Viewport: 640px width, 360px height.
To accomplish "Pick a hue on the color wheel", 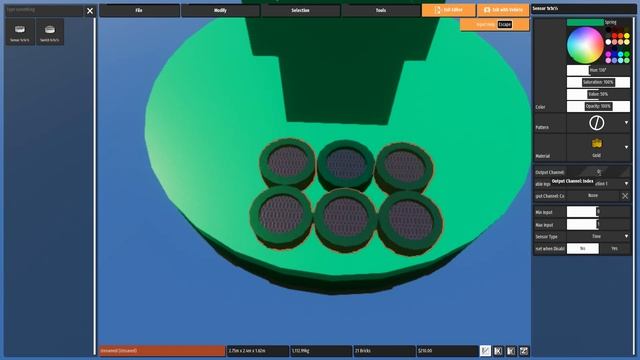I will [585, 45].
